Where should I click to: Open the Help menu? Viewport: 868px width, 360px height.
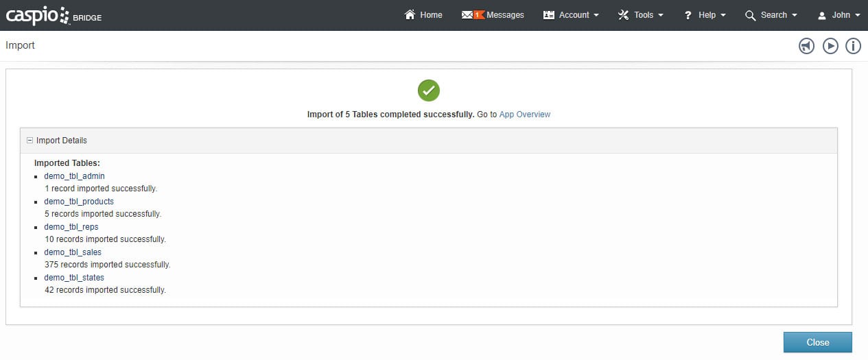point(705,15)
